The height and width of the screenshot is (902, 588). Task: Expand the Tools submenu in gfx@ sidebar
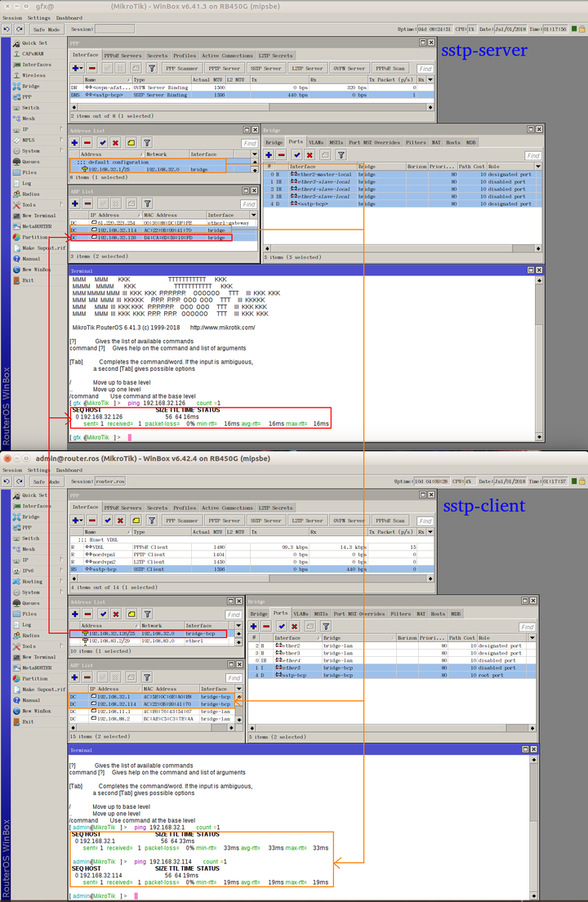coord(61,205)
